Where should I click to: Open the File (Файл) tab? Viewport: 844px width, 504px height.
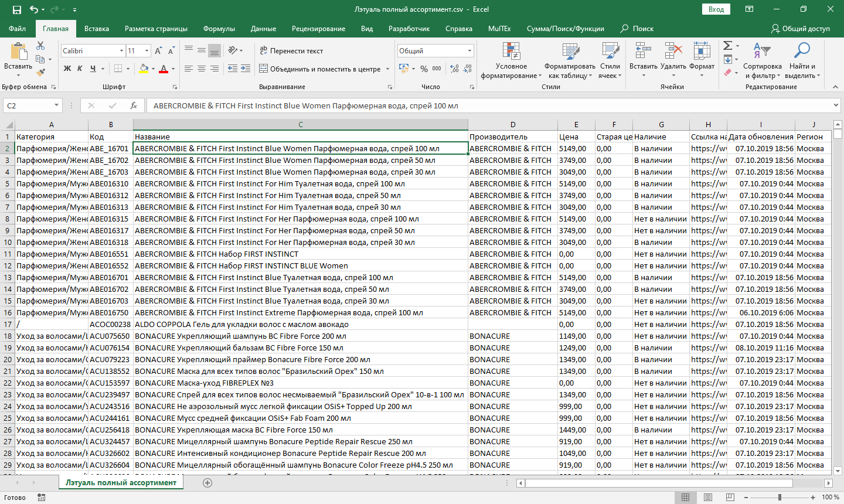[18, 29]
